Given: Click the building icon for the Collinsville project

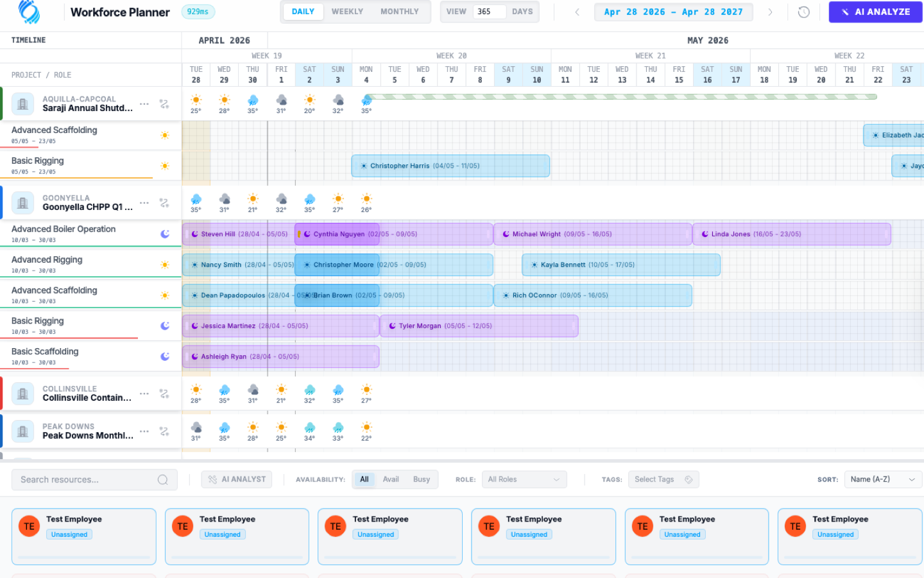Looking at the screenshot, I should (22, 393).
